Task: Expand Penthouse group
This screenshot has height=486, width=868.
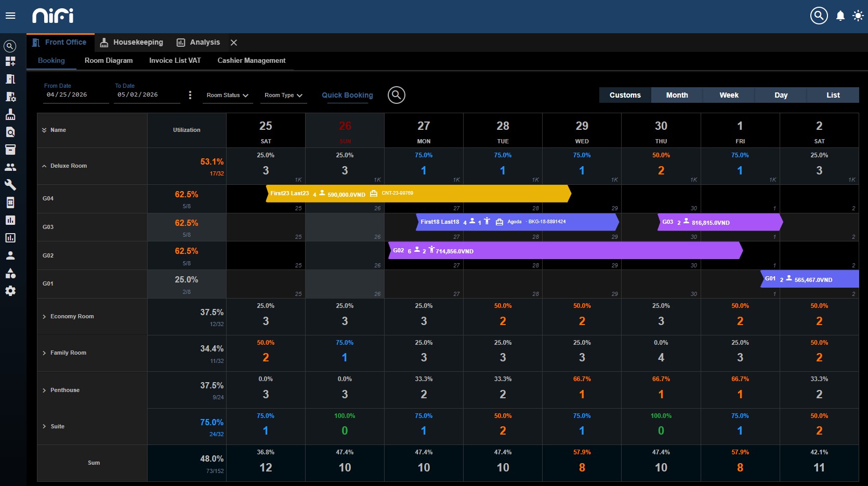Action: (44, 390)
